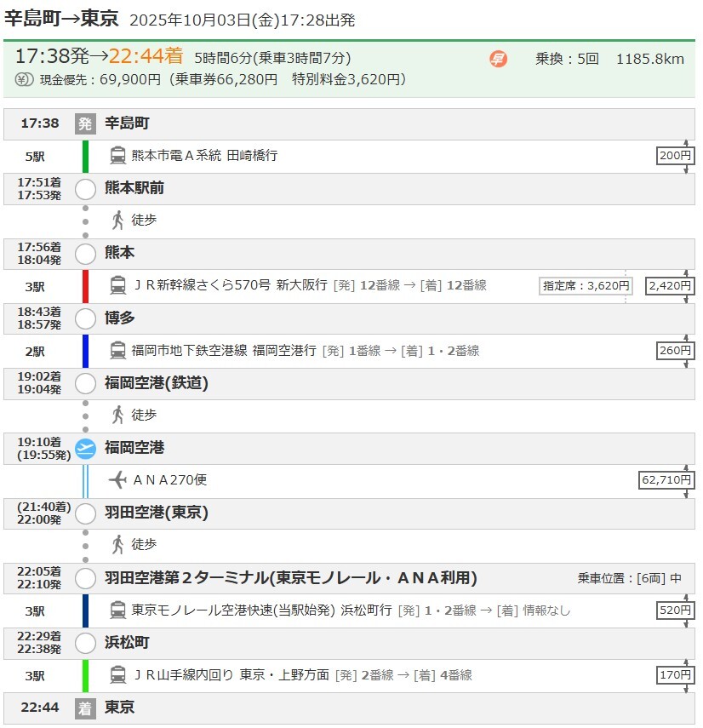The width and height of the screenshot is (703, 728).
Task: Click the 2,420円 fare box
Action: (670, 286)
